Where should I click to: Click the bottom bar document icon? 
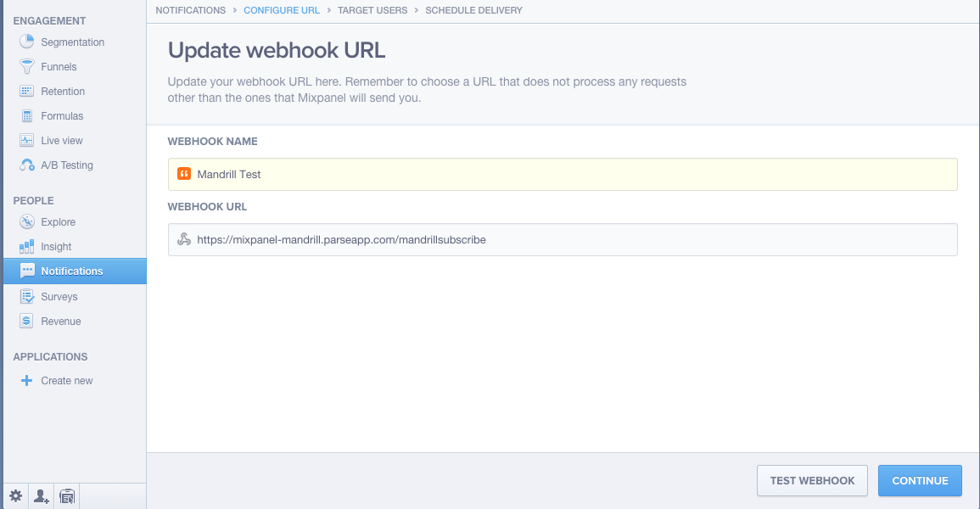pyautogui.click(x=67, y=496)
